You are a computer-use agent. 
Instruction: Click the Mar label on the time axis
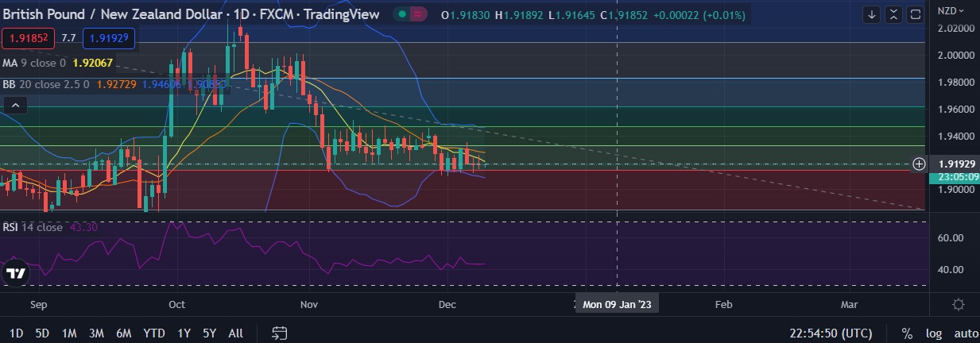click(x=850, y=304)
